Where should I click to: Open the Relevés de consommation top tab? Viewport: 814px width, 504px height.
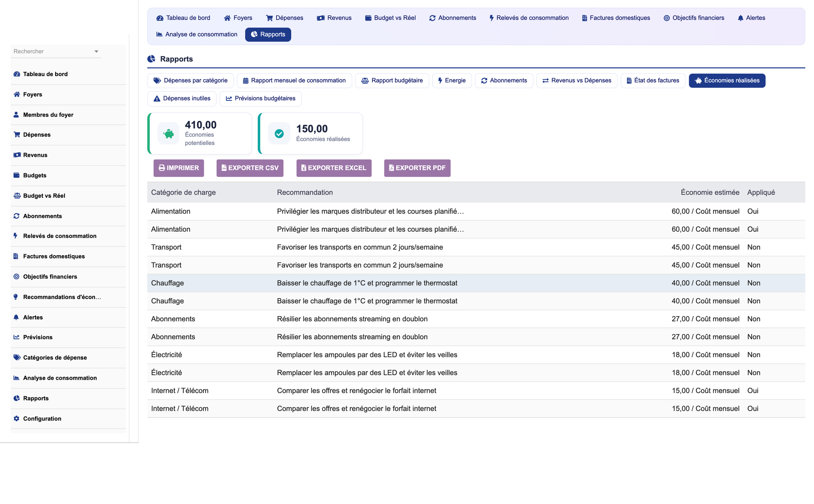pyautogui.click(x=529, y=18)
